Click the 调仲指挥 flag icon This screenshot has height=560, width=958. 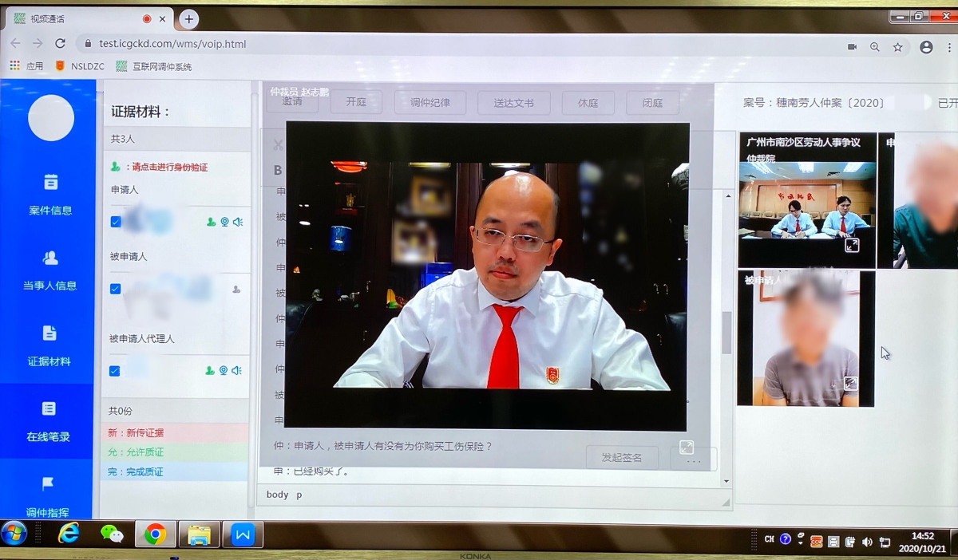48,483
